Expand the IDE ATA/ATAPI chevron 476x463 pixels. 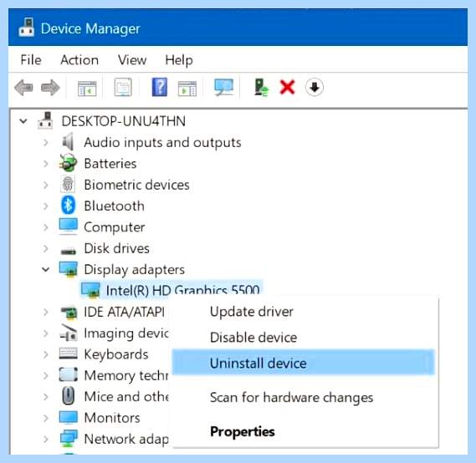point(46,312)
